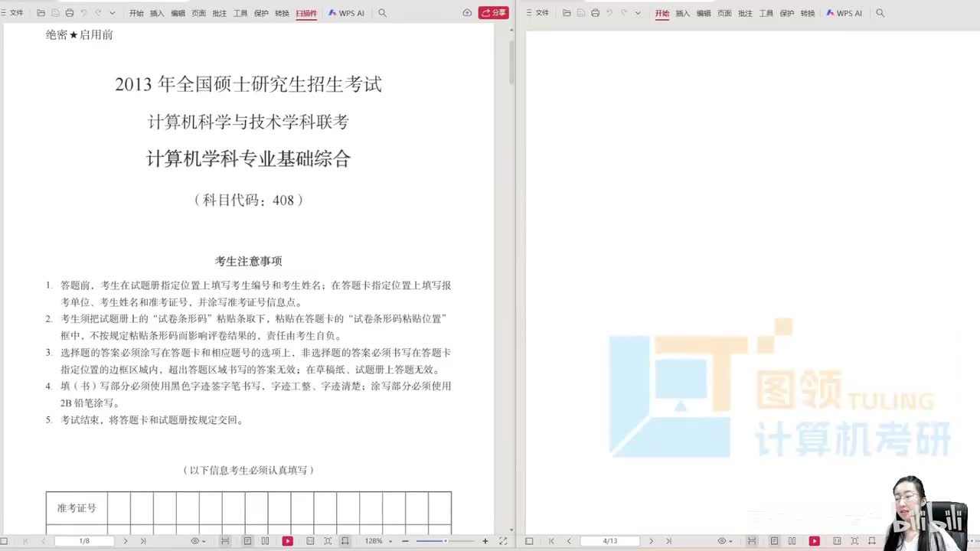
Task: Click undo arrow in right window toolbar
Action: pyautogui.click(x=609, y=13)
